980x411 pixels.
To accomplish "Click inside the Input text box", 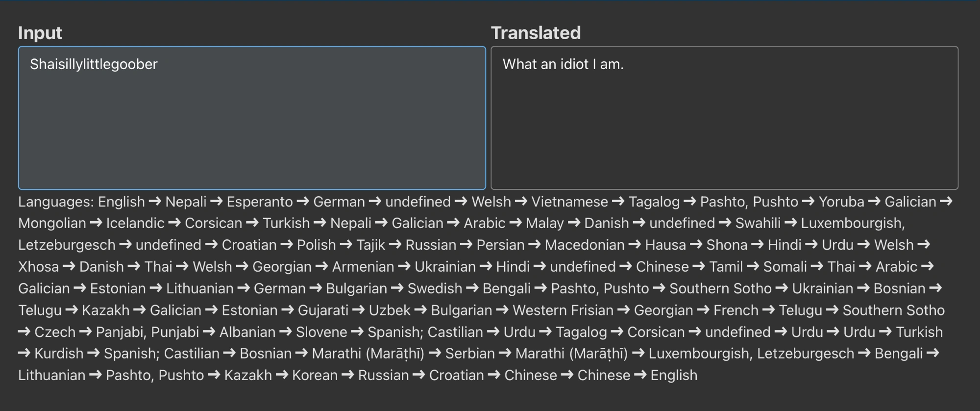I will [252, 128].
